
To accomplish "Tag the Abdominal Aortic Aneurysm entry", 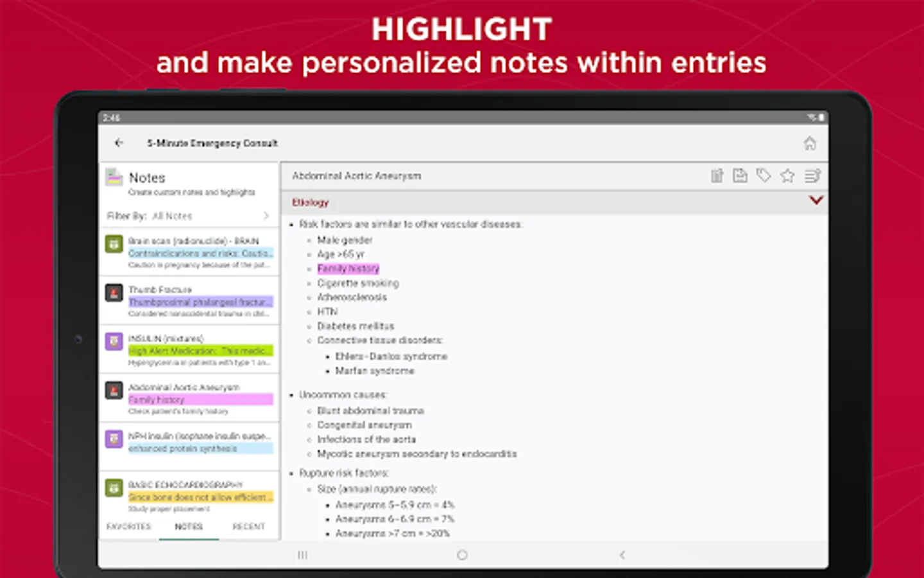I will point(764,175).
